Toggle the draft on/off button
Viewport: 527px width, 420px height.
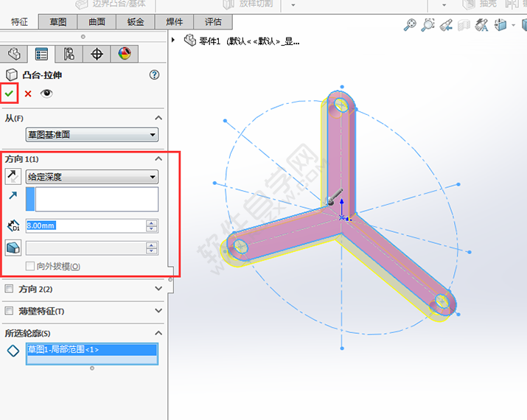(13, 248)
